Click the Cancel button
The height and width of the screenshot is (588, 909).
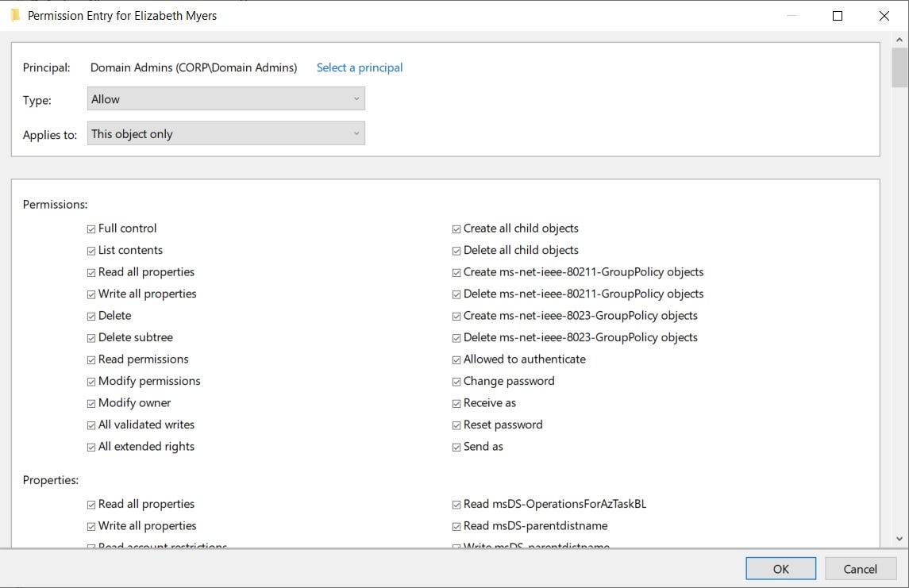click(861, 569)
